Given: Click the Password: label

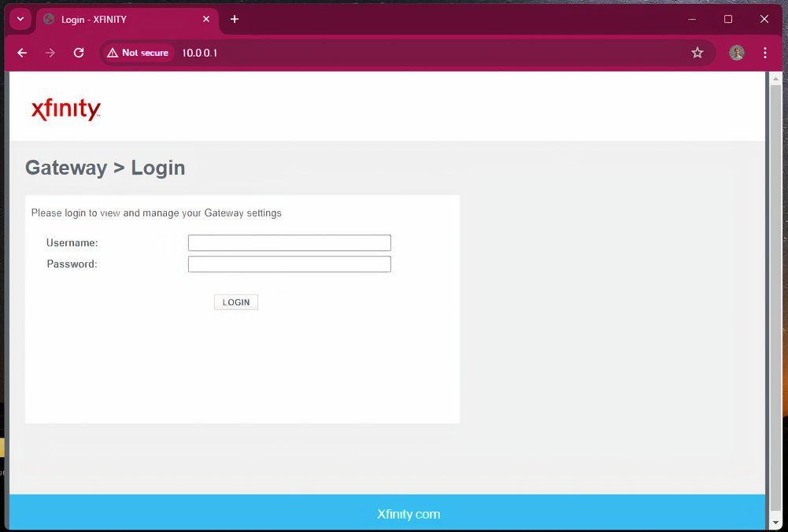Looking at the screenshot, I should coord(72,264).
